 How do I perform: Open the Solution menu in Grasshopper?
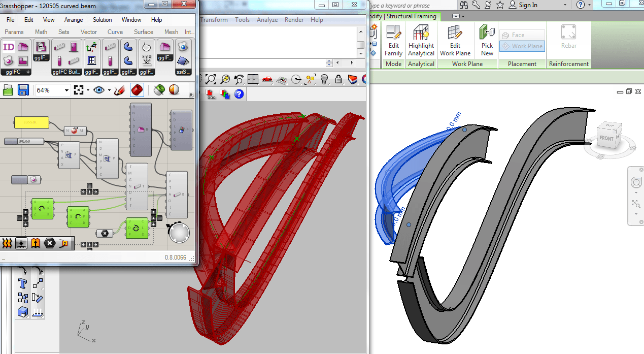click(x=103, y=20)
